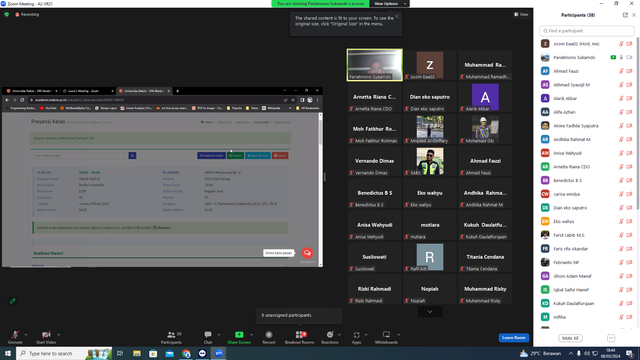Click the Leave Room button
640x360 pixels.
(x=513, y=338)
